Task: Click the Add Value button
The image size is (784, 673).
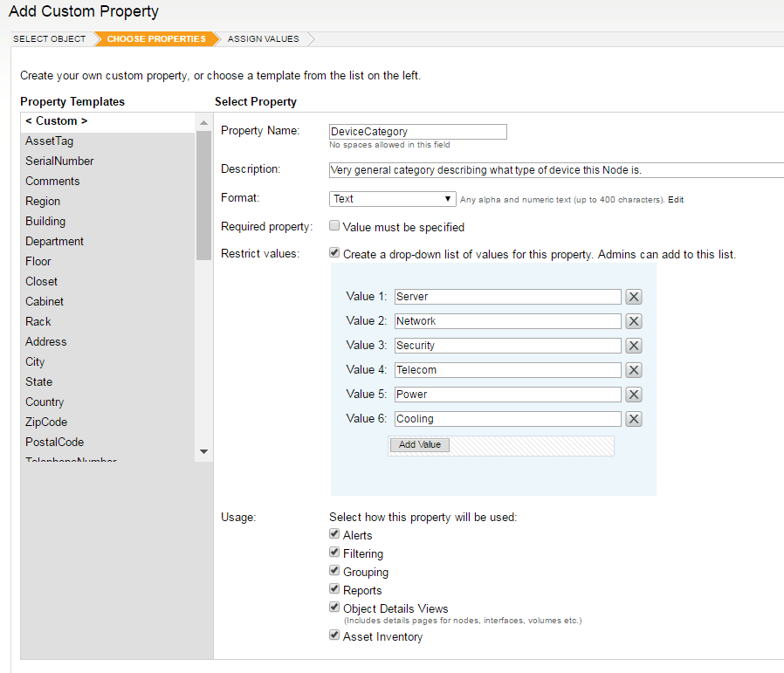Action: coord(419,444)
